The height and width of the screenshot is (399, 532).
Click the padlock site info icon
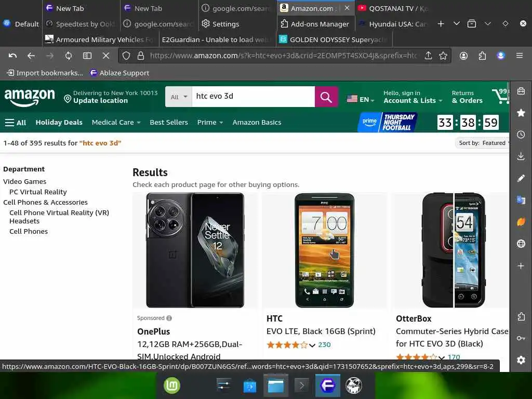tap(140, 56)
